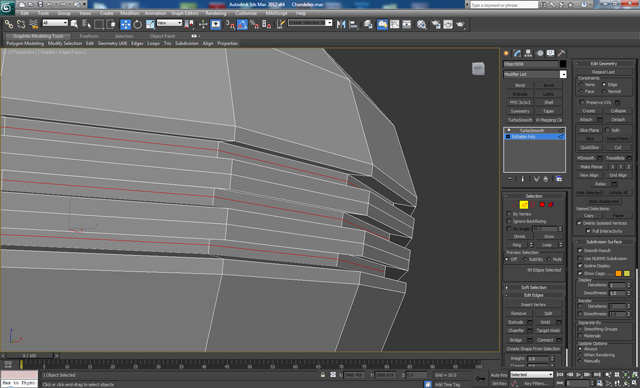Click Configure Modifier Sets icon
The image size is (640, 388).
coord(559,179)
